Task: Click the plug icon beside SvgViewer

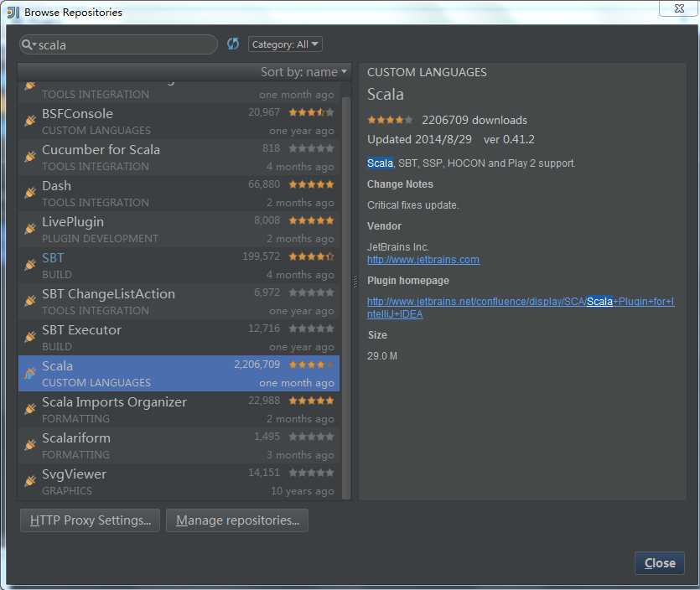Action: pyautogui.click(x=30, y=481)
